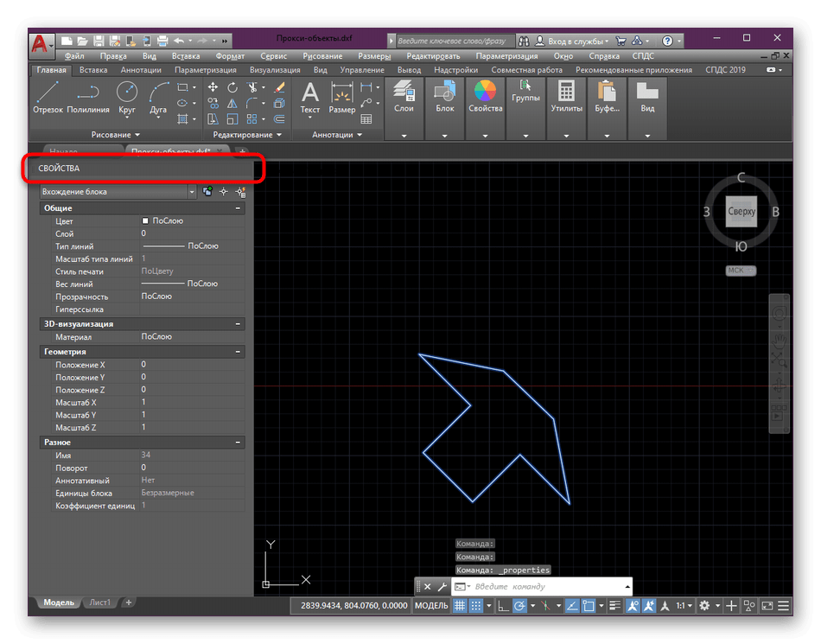This screenshot has width=821, height=644.
Task: Switch to the Визуализация ribbon tab
Action: [x=275, y=70]
